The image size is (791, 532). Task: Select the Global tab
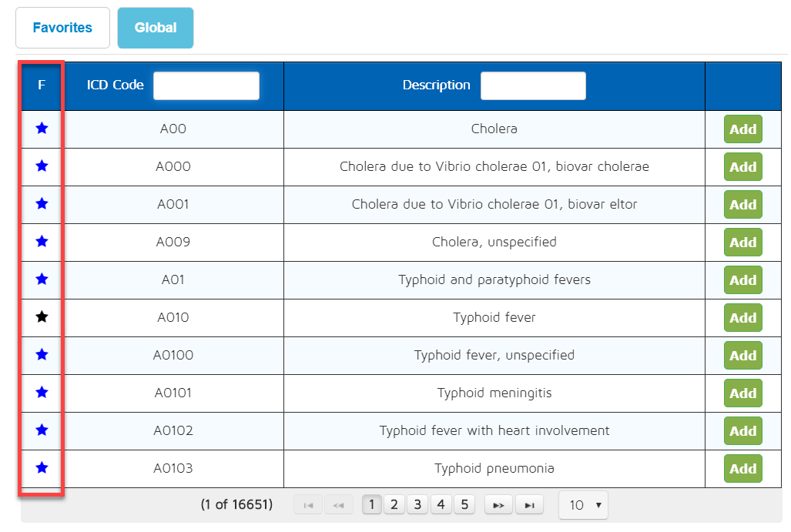156,28
